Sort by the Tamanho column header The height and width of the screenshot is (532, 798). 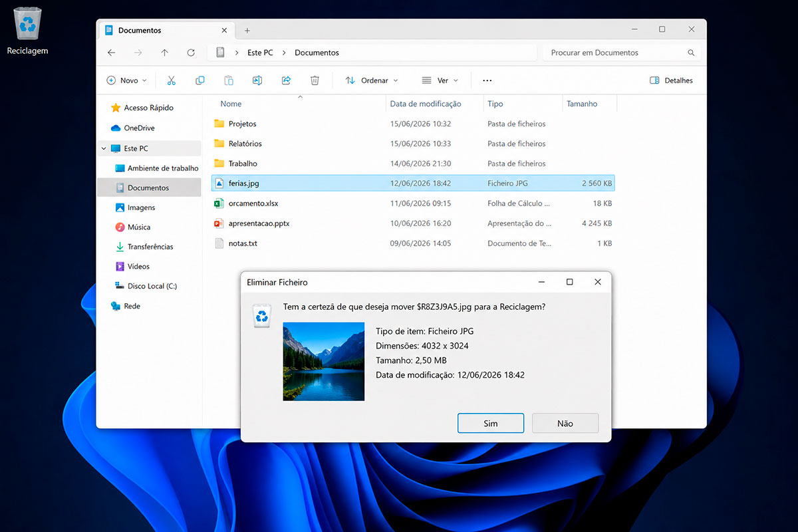coord(582,104)
